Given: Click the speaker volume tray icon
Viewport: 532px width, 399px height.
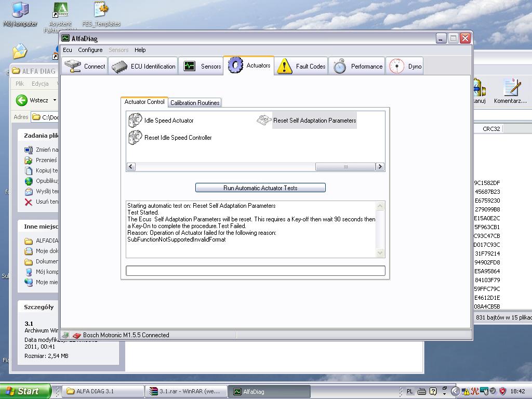Looking at the screenshot, I should coord(494,391).
